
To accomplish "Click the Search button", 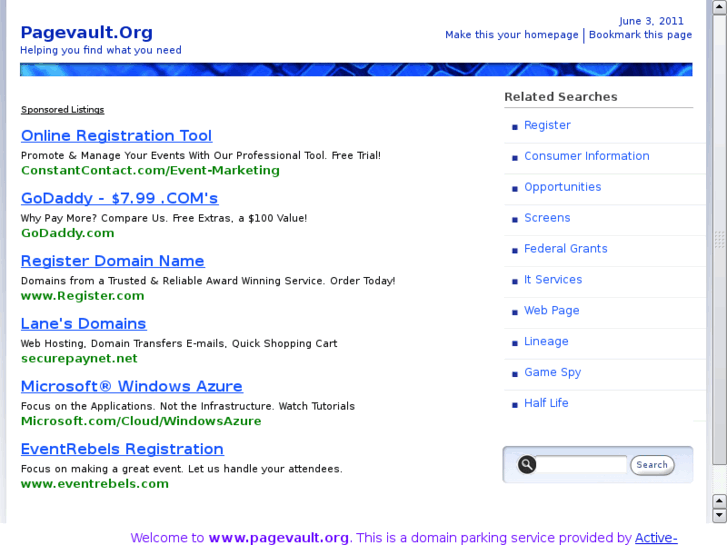I will point(652,465).
